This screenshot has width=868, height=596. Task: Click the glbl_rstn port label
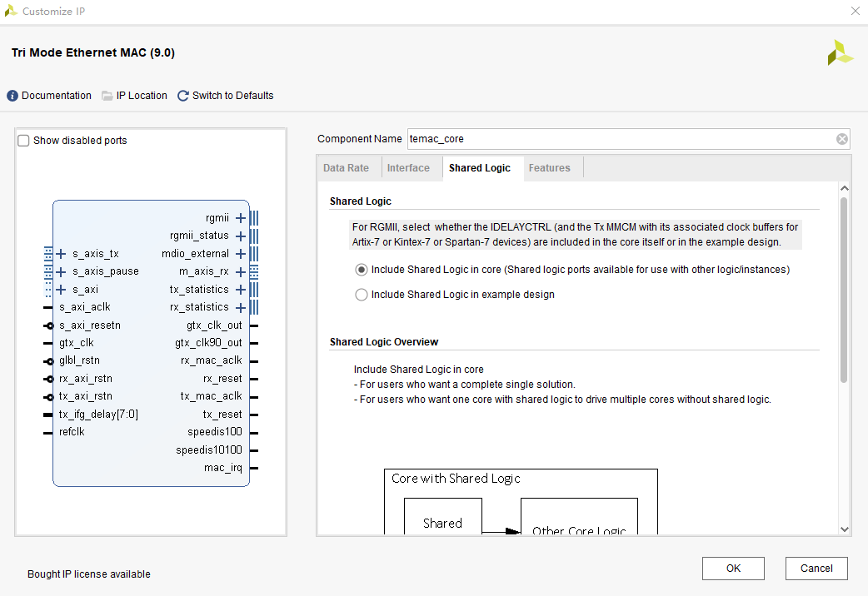[79, 360]
